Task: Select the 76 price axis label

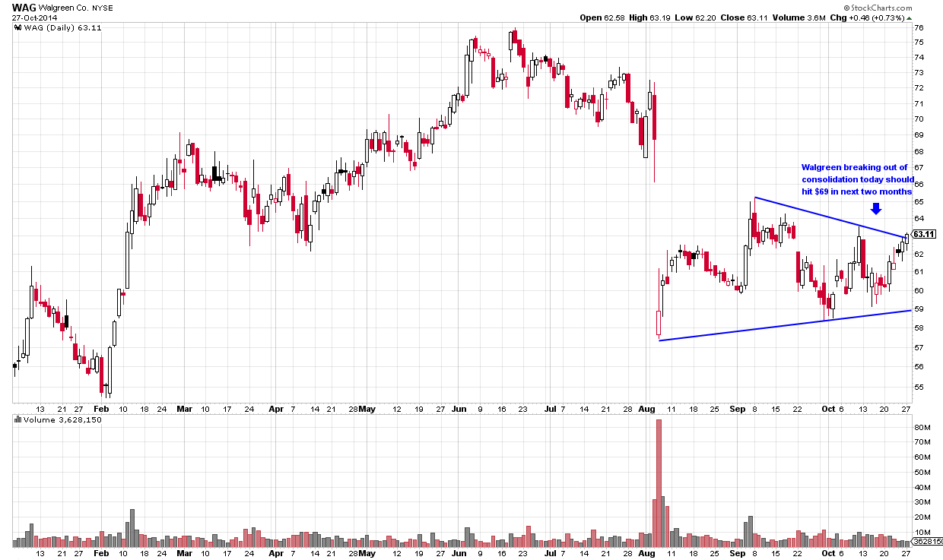Action: 919,27
